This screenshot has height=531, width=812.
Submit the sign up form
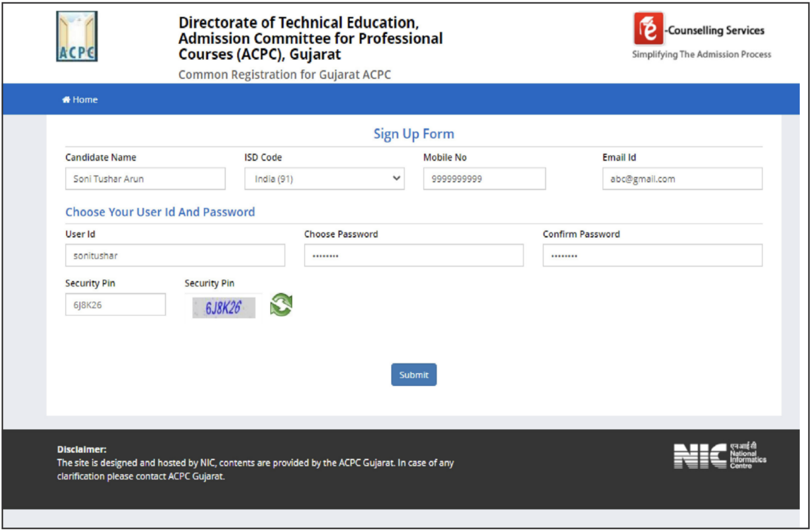tap(414, 375)
